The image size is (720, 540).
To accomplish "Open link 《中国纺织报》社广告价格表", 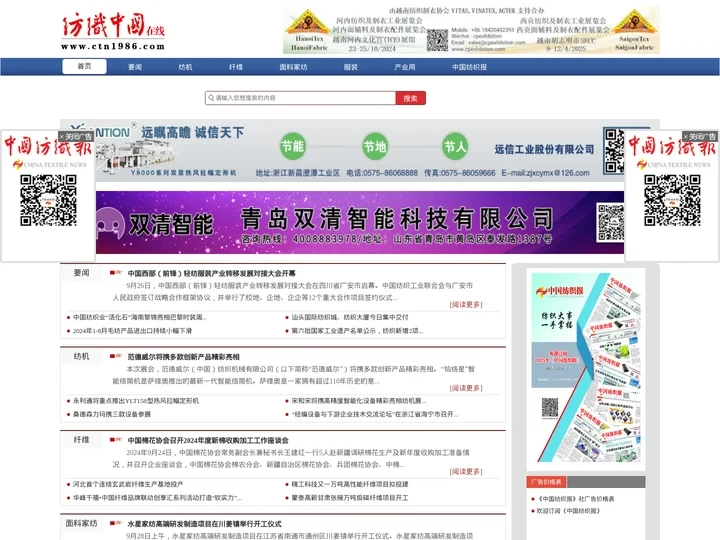I will pos(576,499).
